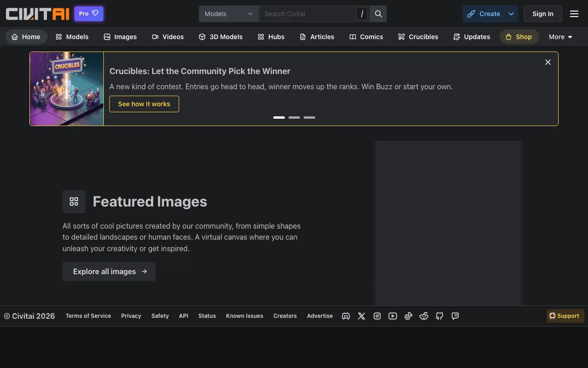Screen dimensions: 588x368
Task: Select the first banner slide indicator
Action: [x=279, y=117]
